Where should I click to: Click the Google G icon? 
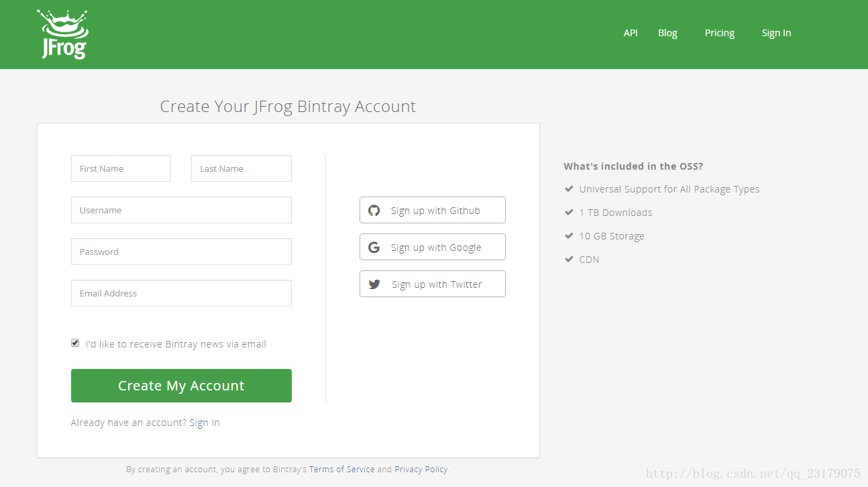[374, 247]
